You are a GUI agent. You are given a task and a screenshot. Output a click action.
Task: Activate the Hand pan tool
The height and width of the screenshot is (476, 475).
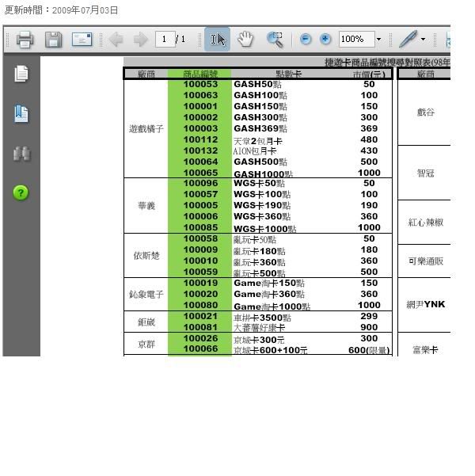click(x=245, y=39)
